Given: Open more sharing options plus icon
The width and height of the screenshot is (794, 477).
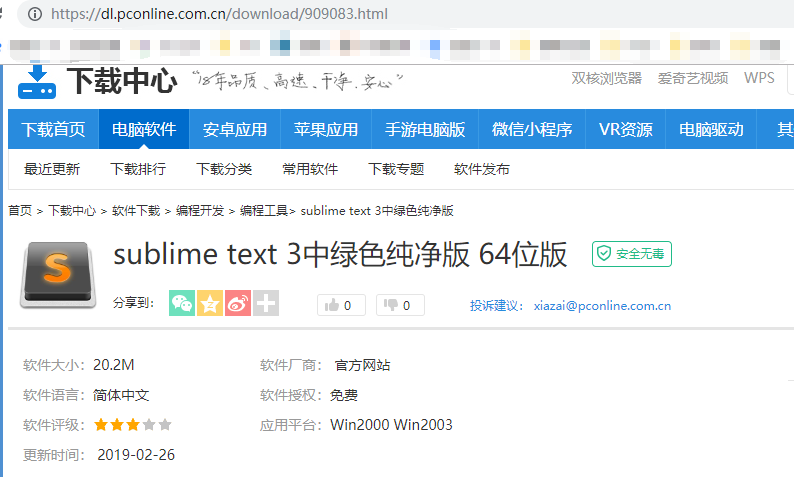Looking at the screenshot, I should coord(266,303).
